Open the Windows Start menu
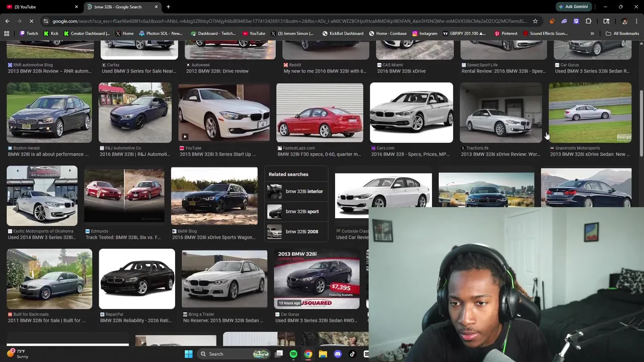The height and width of the screenshot is (362, 644). (189, 354)
